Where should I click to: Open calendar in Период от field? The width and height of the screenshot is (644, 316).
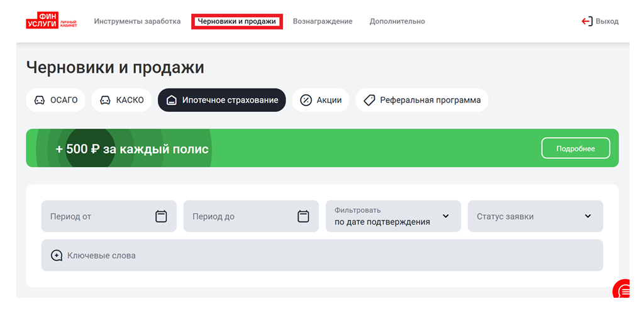pyautogui.click(x=161, y=216)
